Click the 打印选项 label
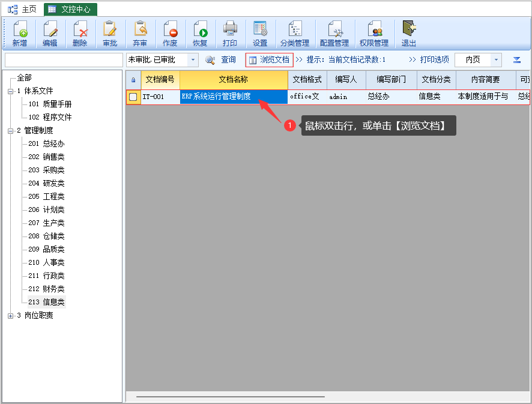This screenshot has width=532, height=404. (x=434, y=59)
